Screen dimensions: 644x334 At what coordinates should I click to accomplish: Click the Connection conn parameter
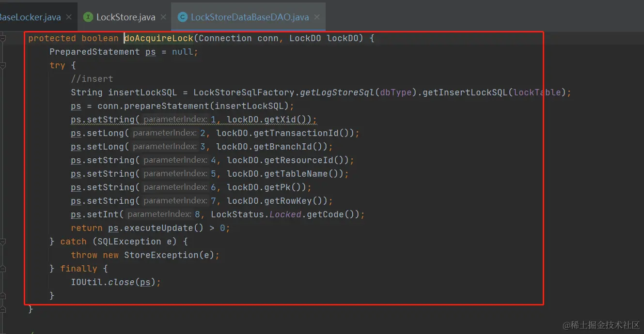[239, 38]
